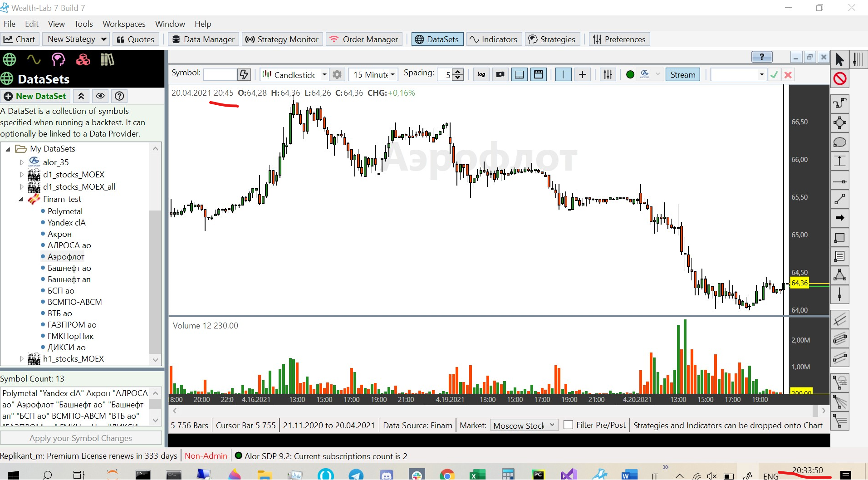Image resolution: width=868 pixels, height=480 pixels.
Task: Expand the h1_stocks_MOEX dataset node
Action: point(21,358)
